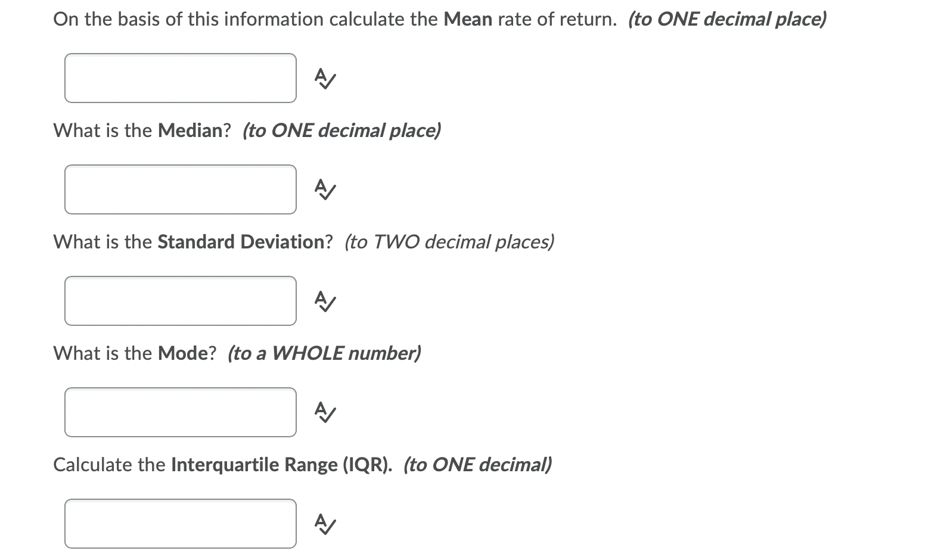
Task: Click inside the Median answer input box
Action: point(180,189)
